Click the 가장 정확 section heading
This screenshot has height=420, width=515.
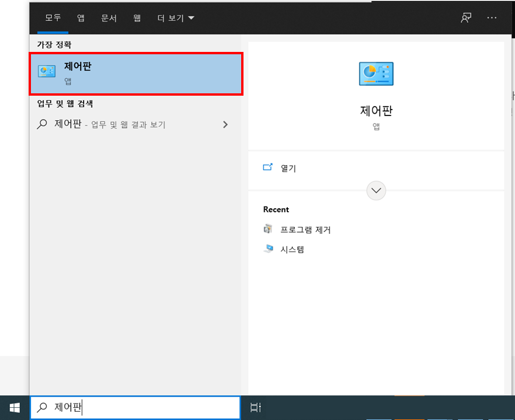tap(54, 44)
